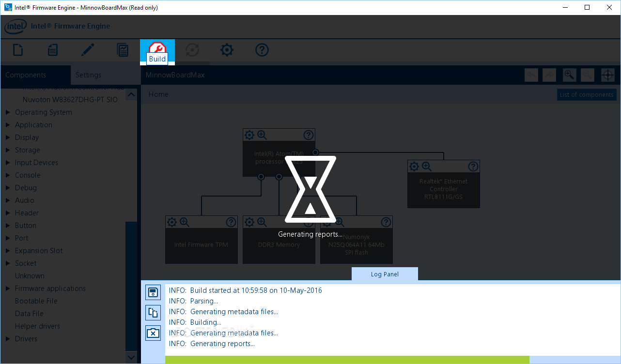Screen dimensions: 621x364
Task: Zoom in on the diagram
Action: tap(569, 75)
